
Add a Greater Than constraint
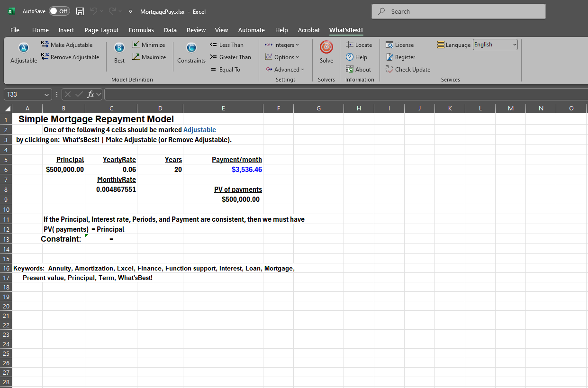(x=231, y=57)
